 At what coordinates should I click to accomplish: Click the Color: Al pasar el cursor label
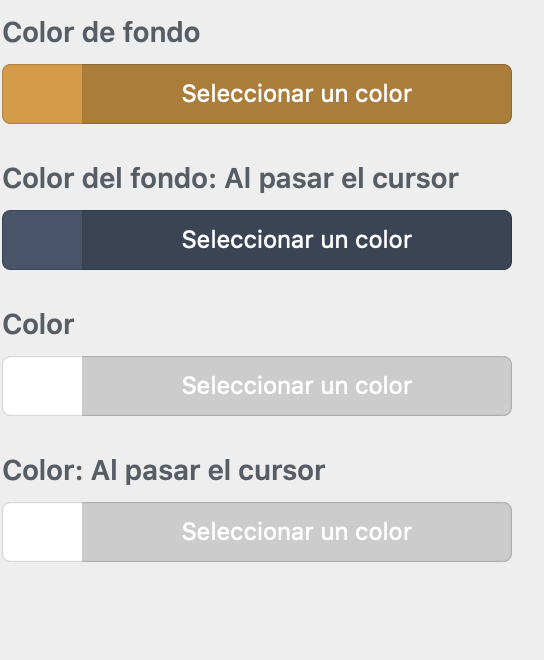point(164,471)
